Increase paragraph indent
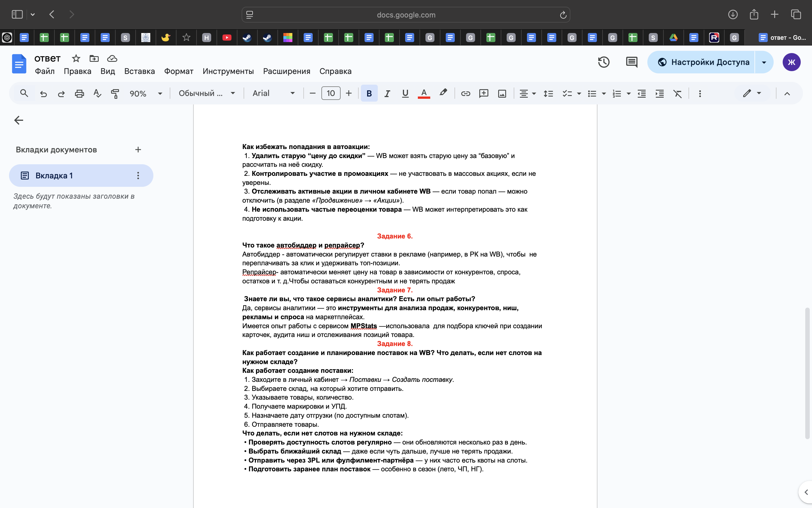The height and width of the screenshot is (508, 812). (x=660, y=93)
